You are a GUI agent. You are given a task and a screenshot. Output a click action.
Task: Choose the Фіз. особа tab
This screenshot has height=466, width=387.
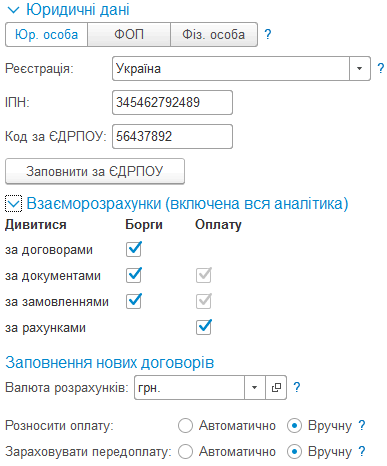214,34
